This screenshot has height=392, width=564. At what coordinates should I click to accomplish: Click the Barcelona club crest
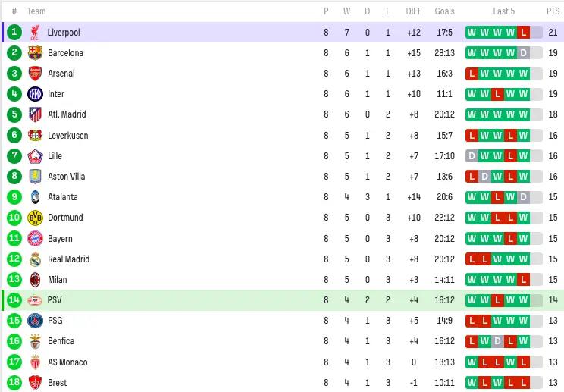coord(35,53)
